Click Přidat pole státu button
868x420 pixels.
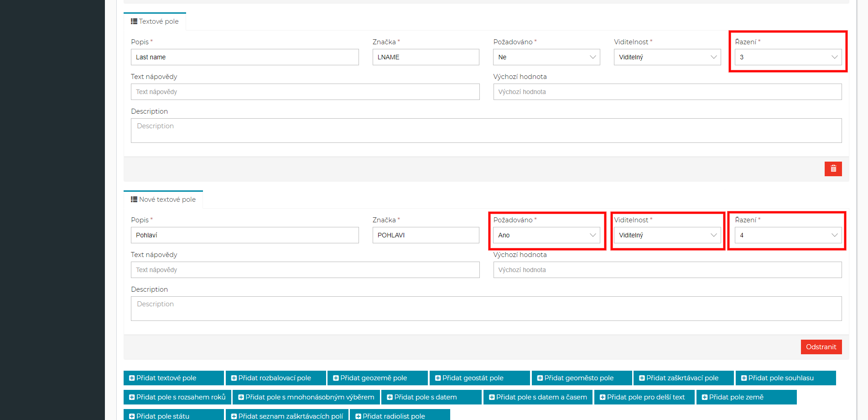pyautogui.click(x=174, y=415)
